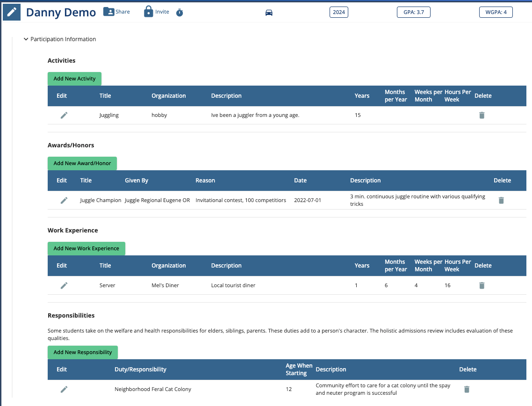Viewport: 532px width, 406px height.
Task: Open the 2024 year badge
Action: (338, 12)
